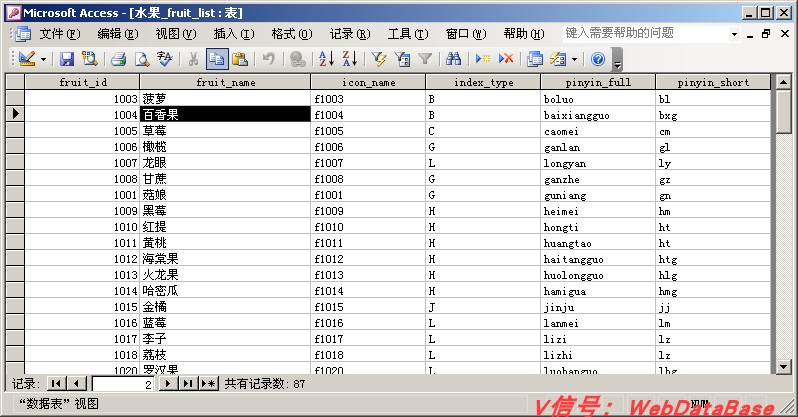Expand the New Object dropdown arrow
Image resolution: width=798 pixels, height=417 pixels.
click(x=575, y=60)
